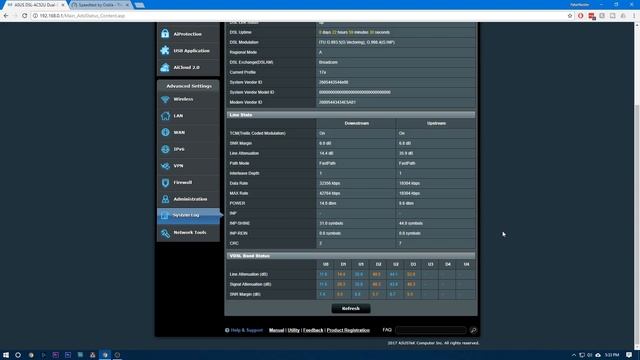Image resolution: width=640 pixels, height=360 pixels.
Task: Select the Firewall shield icon
Action: (165, 182)
